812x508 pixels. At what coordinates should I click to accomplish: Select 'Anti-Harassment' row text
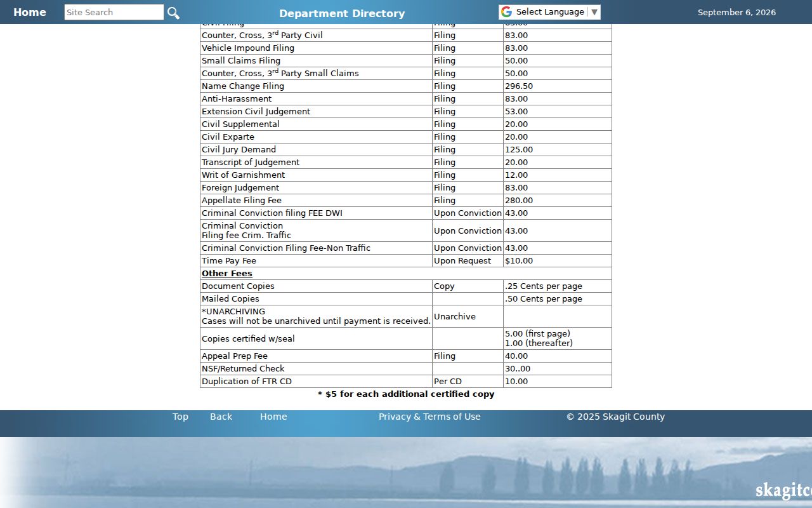pos(237,99)
